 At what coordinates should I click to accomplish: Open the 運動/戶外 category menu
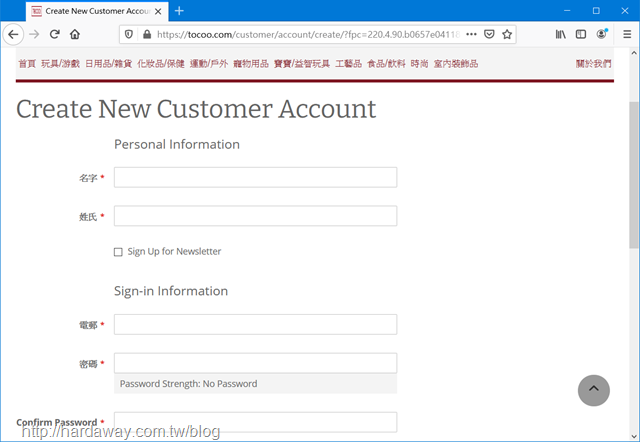click(x=209, y=64)
